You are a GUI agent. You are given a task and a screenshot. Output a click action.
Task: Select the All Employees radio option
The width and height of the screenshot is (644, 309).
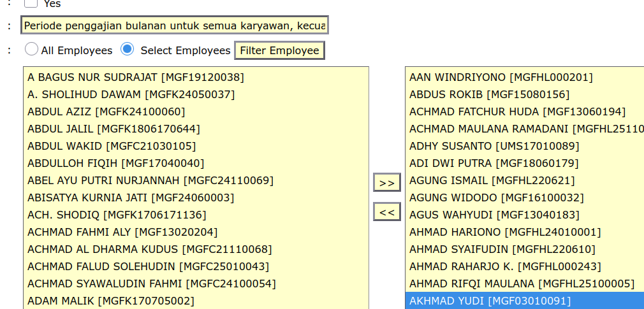pyautogui.click(x=31, y=49)
